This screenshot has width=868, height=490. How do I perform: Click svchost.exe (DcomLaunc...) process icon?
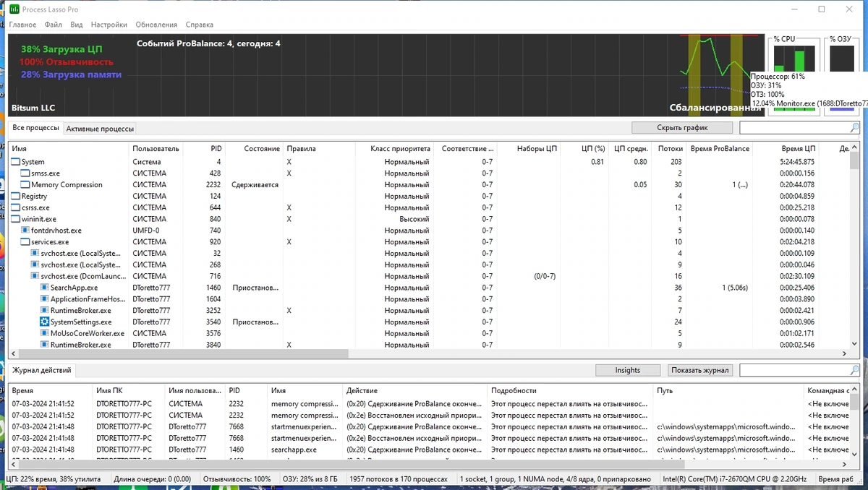[x=35, y=276]
